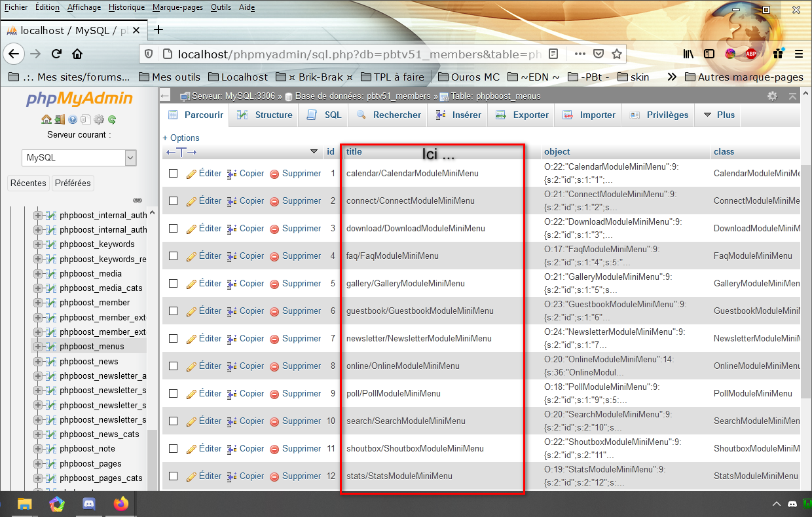Expand the phpboost_member table node
Screen dimensions: 812x517
(38, 303)
